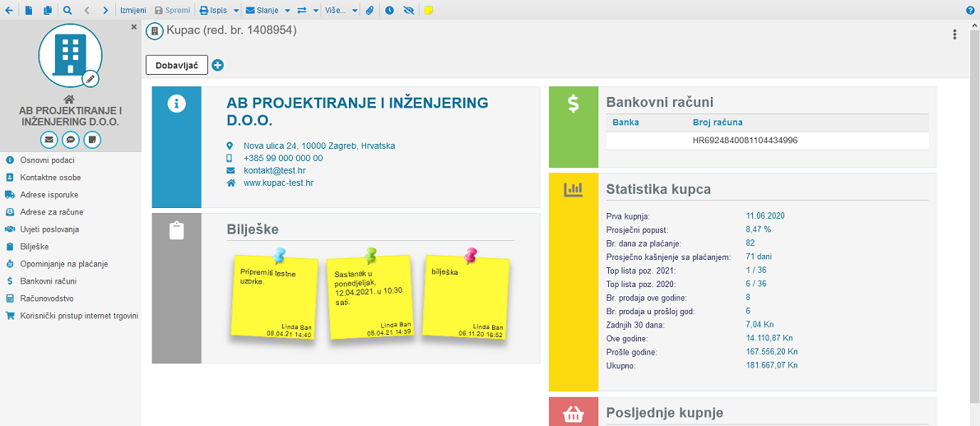
Task: Click the Izmijeni button
Action: pyautogui.click(x=133, y=11)
